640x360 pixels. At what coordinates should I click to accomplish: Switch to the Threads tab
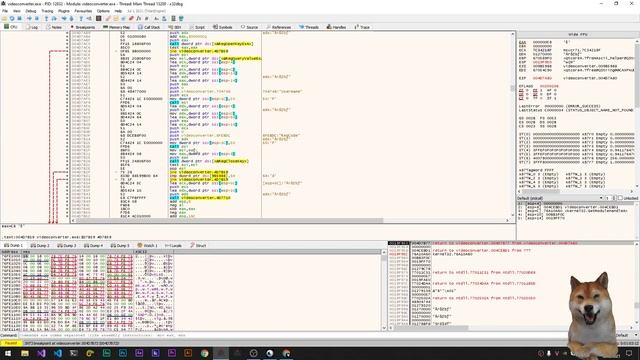[x=309, y=27]
